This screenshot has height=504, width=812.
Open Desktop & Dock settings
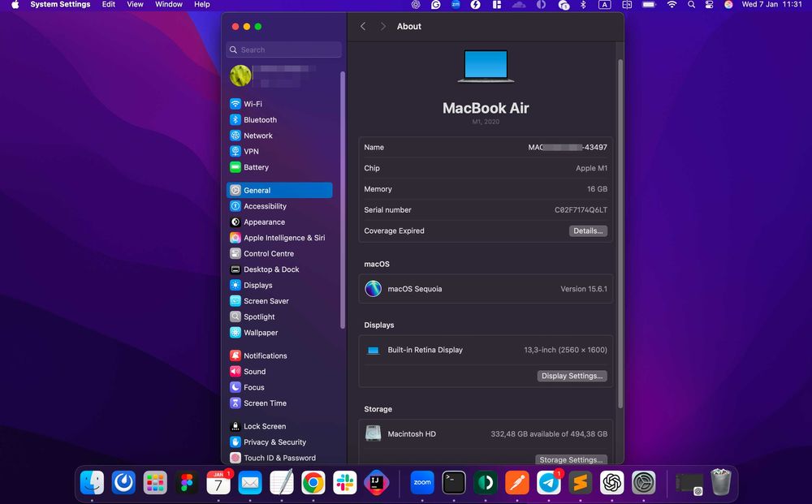click(x=279, y=269)
